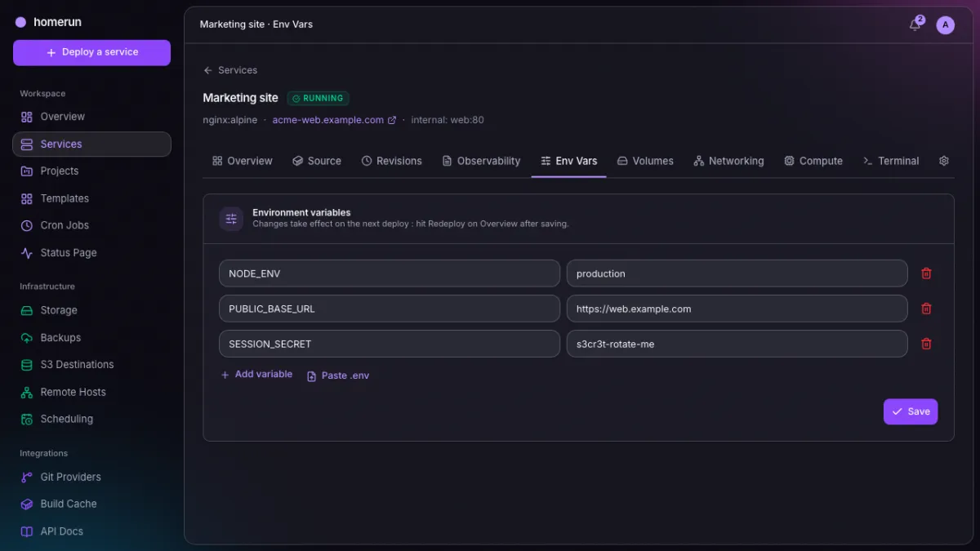Open the user avatar menu
This screenshot has height=551, width=980.
(x=945, y=25)
